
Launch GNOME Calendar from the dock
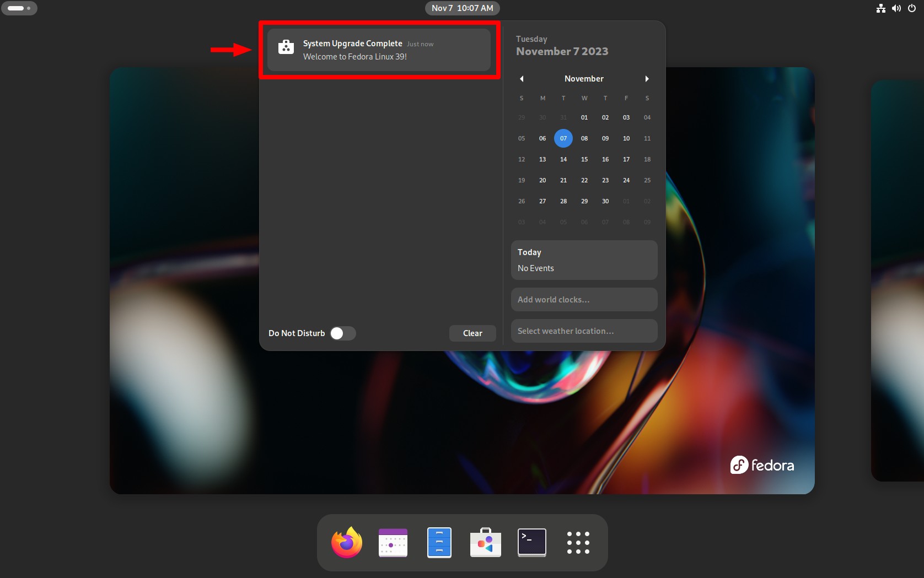coord(393,543)
